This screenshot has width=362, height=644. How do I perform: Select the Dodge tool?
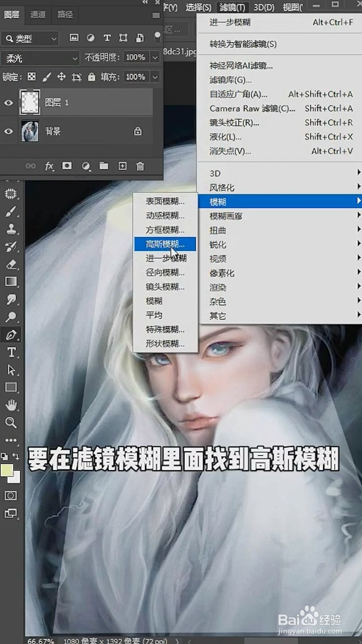pyautogui.click(x=11, y=317)
